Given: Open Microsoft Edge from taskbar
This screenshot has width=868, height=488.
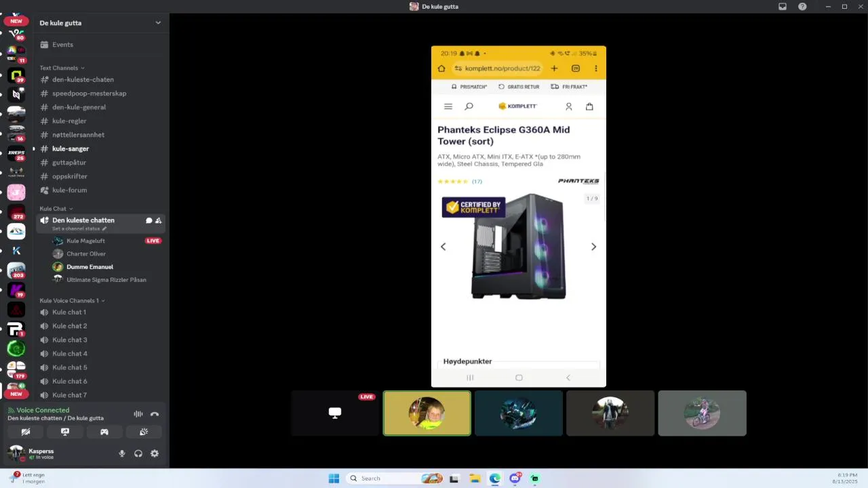Looking at the screenshot, I should click(495, 479).
